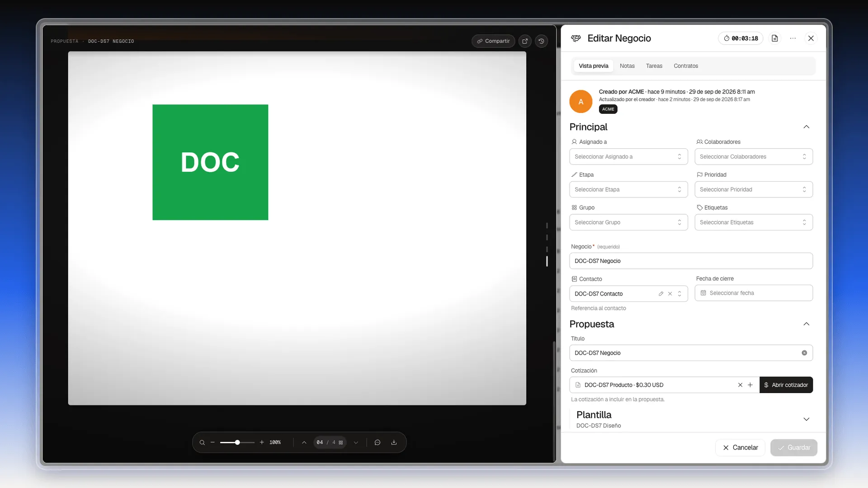Open the page grid view icon

(341, 442)
